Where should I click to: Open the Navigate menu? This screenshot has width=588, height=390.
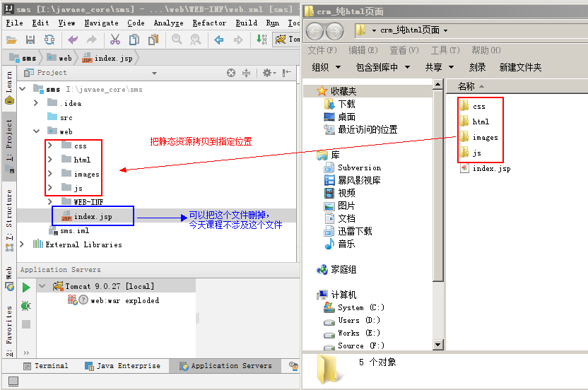(101, 23)
